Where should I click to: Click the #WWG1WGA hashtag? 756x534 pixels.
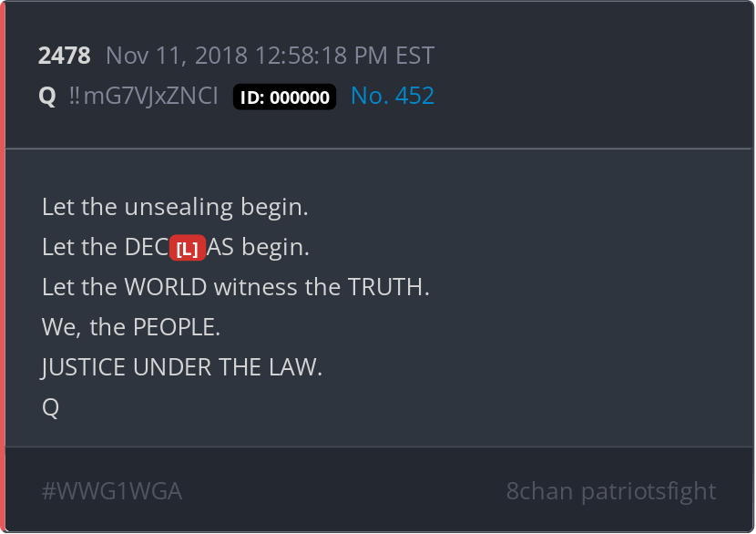(112, 491)
